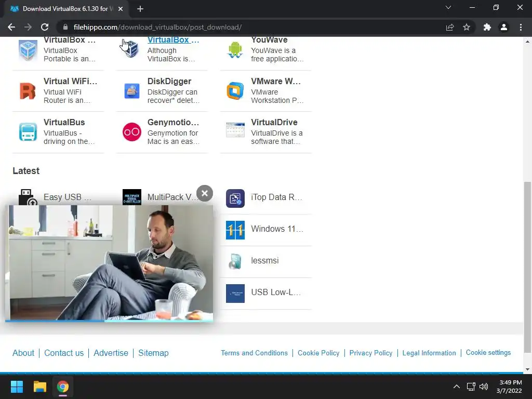Open the Privacy Policy link
The image size is (532, 399).
click(x=371, y=353)
